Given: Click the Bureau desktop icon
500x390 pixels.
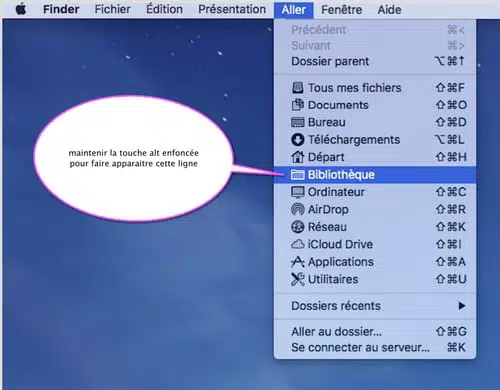Looking at the screenshot, I should pos(297,122).
